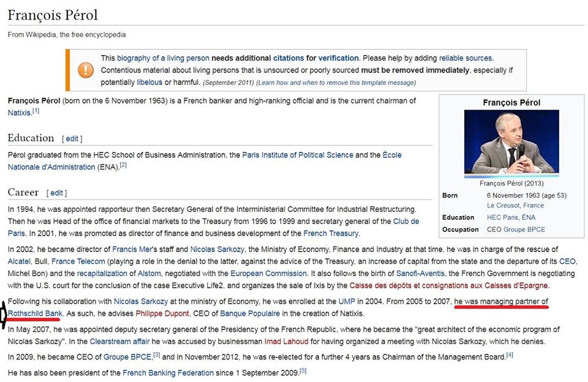588x382 pixels.
Task: Open the recapitalization link
Action: click(102, 273)
